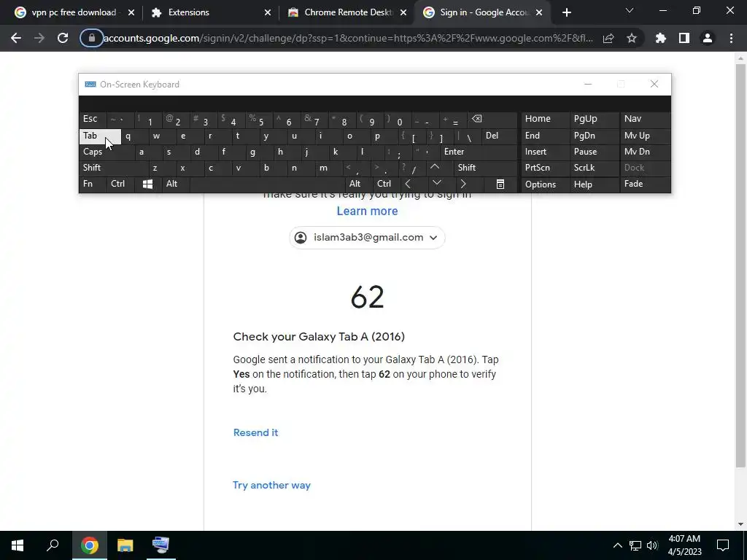The height and width of the screenshot is (560, 747).
Task: Click the Del key on keyboard
Action: [499, 136]
